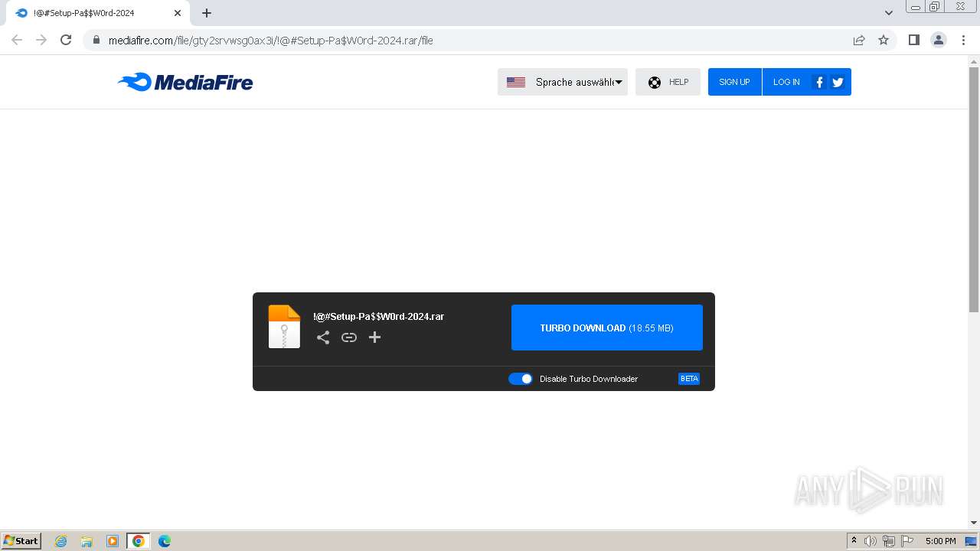Open a new browser tab
This screenshot has width=980, height=551.
tap(207, 13)
